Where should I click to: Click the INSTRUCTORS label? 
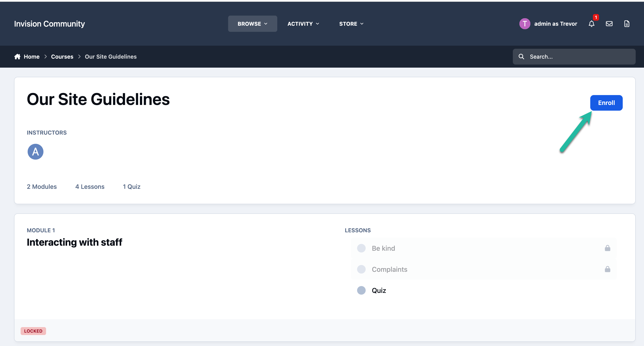click(47, 133)
